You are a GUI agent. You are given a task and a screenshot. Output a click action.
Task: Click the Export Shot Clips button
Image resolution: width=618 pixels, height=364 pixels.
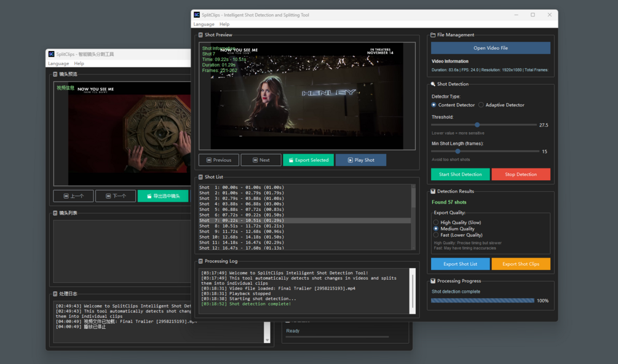[521, 264]
